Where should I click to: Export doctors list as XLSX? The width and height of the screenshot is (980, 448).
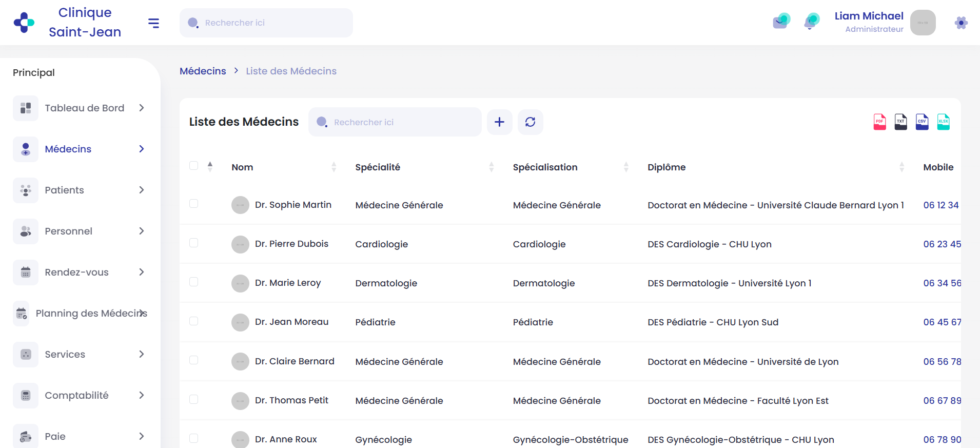943,122
